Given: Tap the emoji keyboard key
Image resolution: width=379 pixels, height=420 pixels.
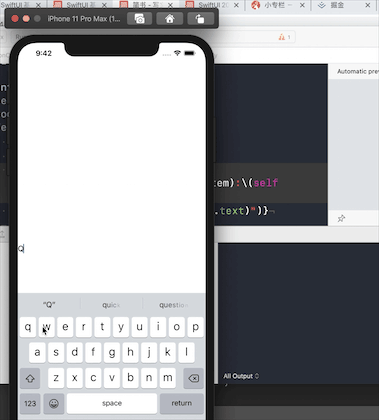Looking at the screenshot, I should pos(54,403).
